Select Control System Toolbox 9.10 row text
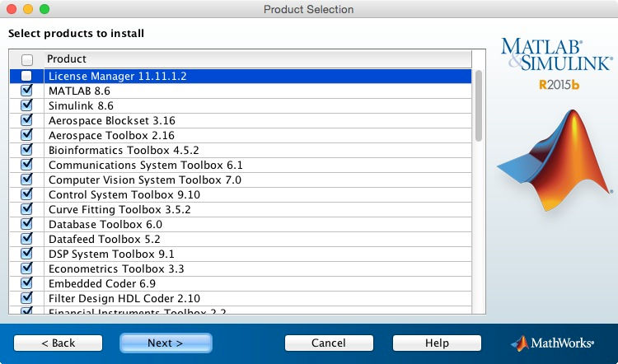Viewport: 618px width, 364px height. tap(124, 195)
